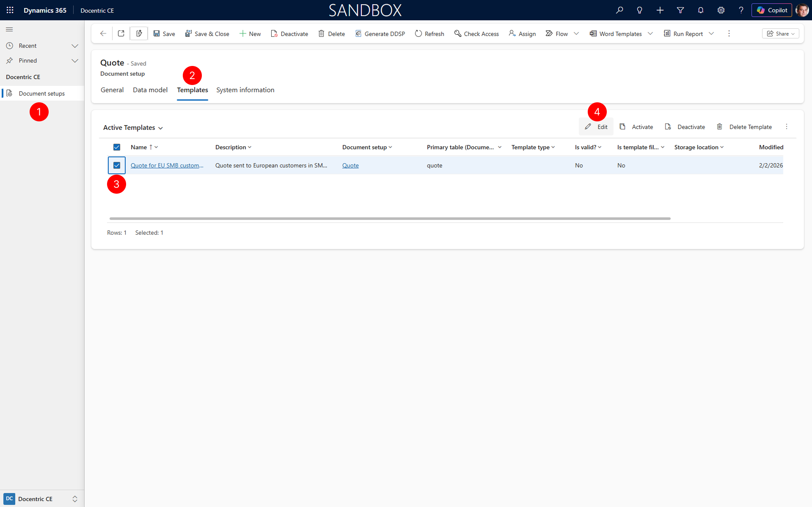Toggle the select-all rows checkbox

117,147
